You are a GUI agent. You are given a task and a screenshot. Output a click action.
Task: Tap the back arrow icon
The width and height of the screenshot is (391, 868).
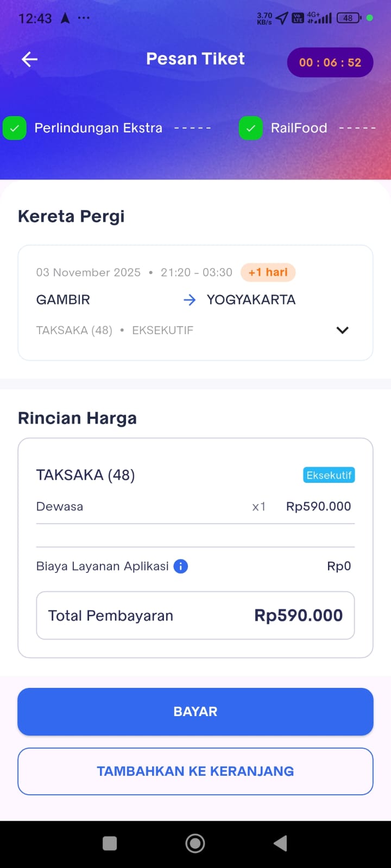coord(29,59)
